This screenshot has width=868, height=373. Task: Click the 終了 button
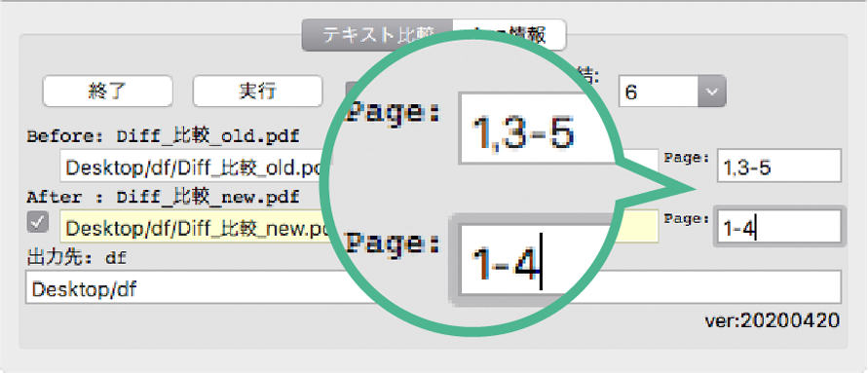pyautogui.click(x=108, y=91)
